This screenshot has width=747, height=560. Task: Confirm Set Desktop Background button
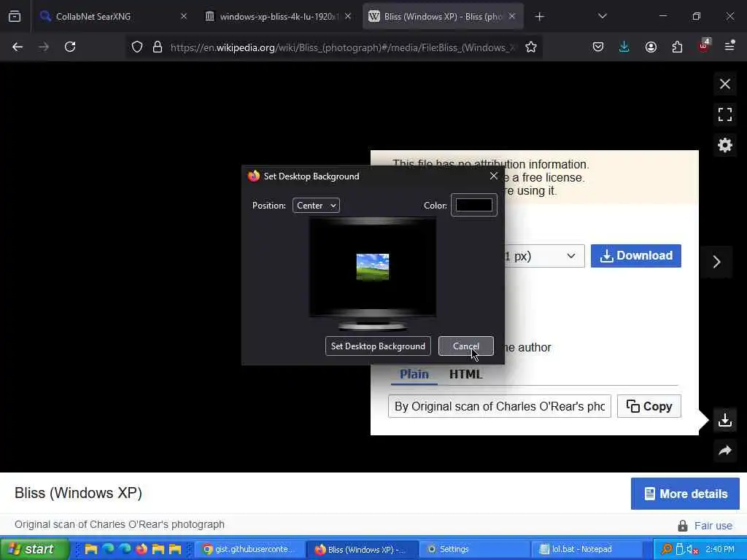coord(379,346)
